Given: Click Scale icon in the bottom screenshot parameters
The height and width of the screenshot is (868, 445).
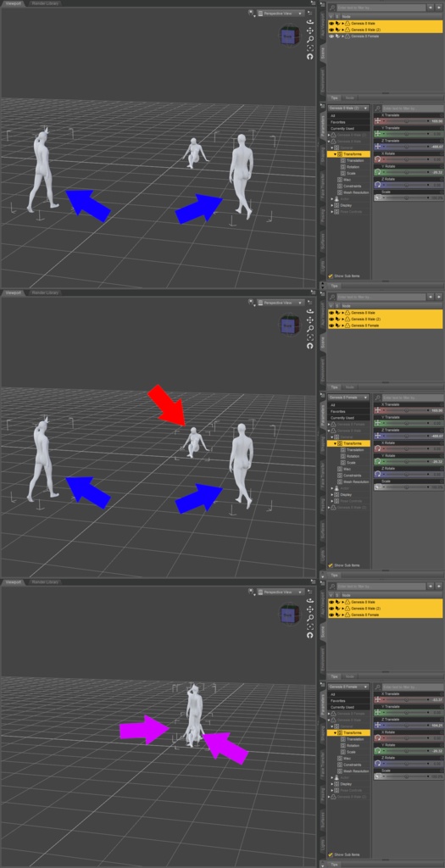Looking at the screenshot, I should pos(378,776).
